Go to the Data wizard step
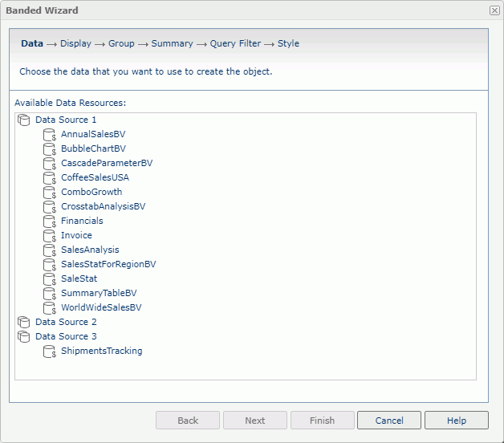 click(x=32, y=43)
